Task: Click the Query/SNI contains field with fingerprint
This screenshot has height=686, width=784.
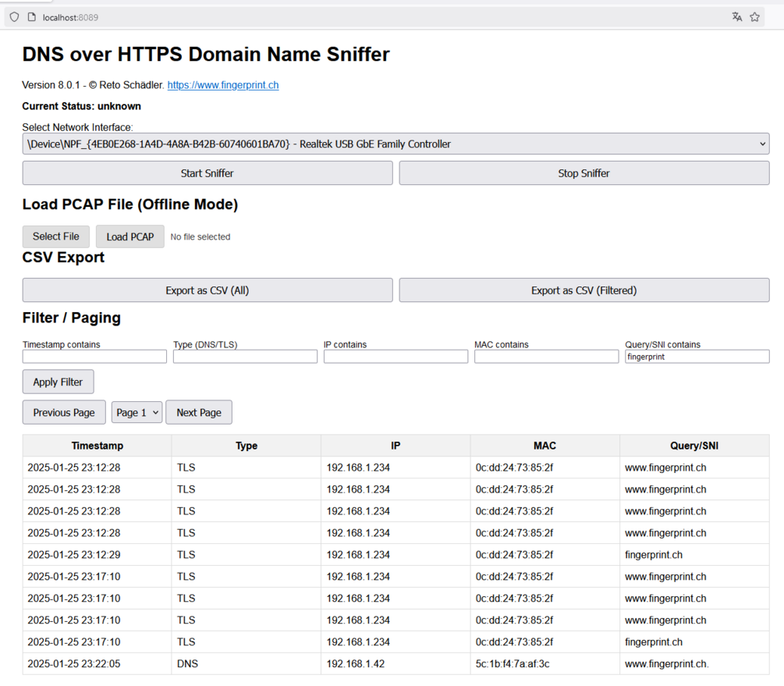Action: tap(697, 356)
